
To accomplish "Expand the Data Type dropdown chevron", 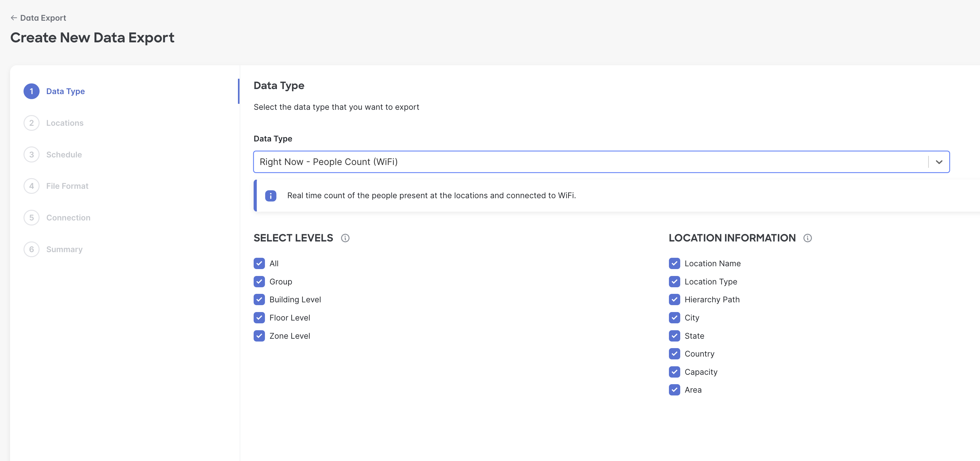I will coord(939,162).
